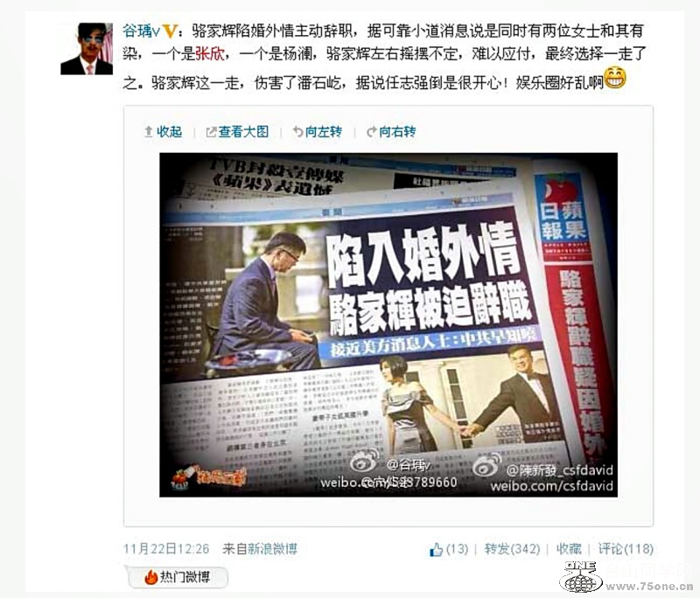The image size is (700, 598).
Task: Repost via the 转发(342) link
Action: (x=512, y=549)
